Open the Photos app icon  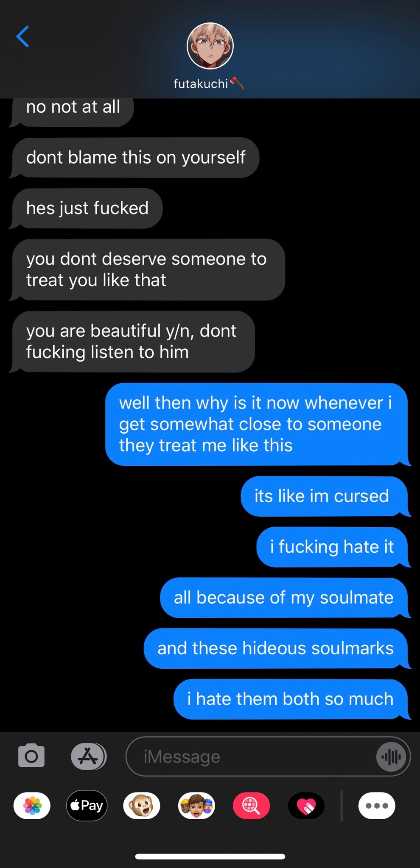32,805
